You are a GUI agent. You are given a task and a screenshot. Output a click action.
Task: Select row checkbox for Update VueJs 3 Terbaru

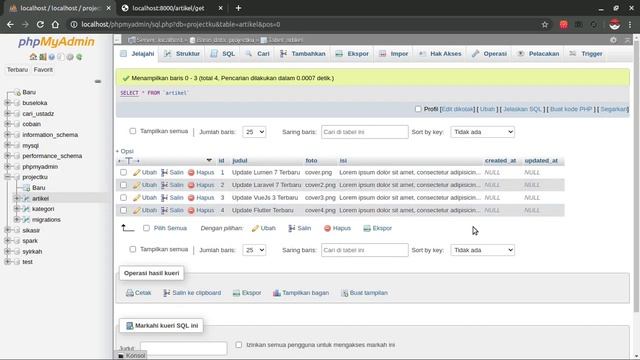(x=123, y=198)
